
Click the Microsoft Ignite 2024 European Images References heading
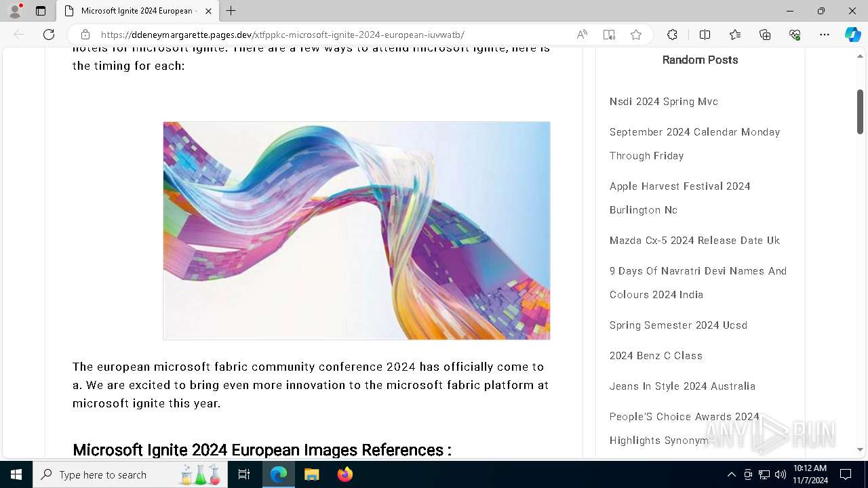[x=262, y=450]
